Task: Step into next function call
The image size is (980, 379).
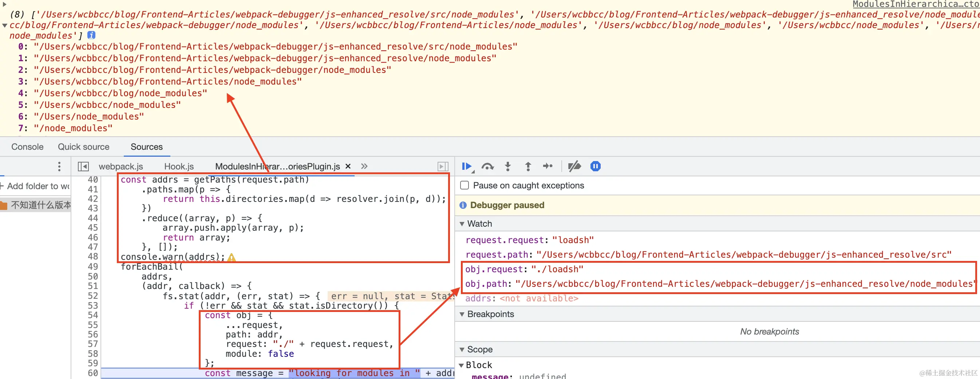Action: (507, 167)
